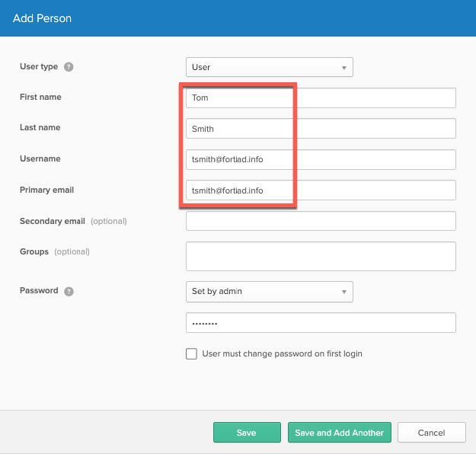
Task: Click the help icon beside User type
Action: pyautogui.click(x=69, y=67)
